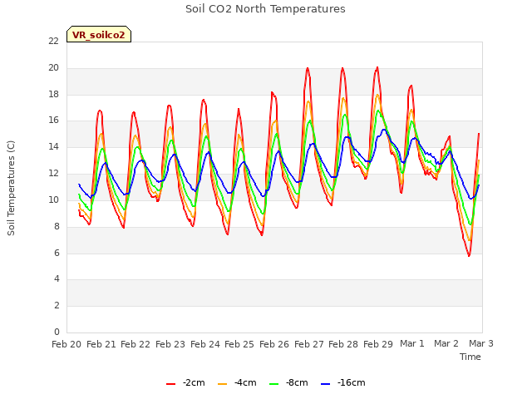This screenshot has height=399, width=532.
Task: Click the Mar 3 x-axis tick label
Action: (481, 343)
